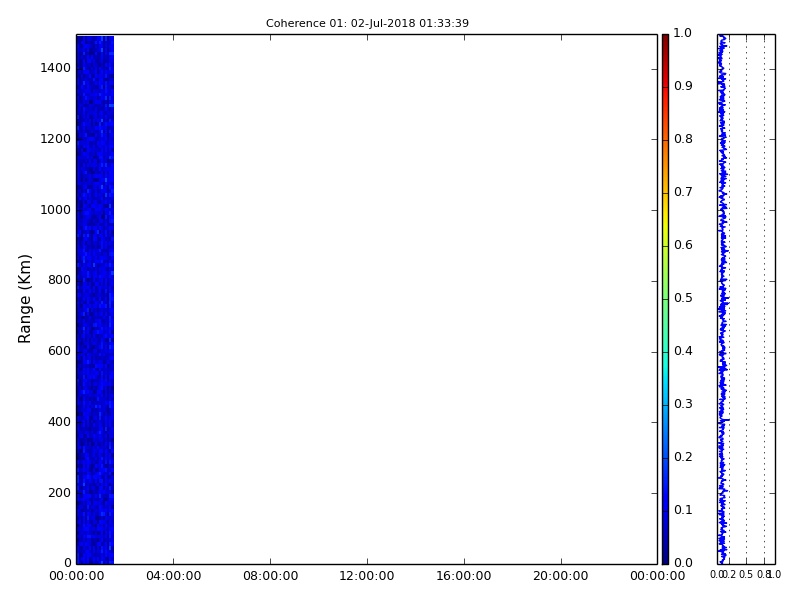Click the 600 range tick label
This screenshot has height=600, width=800.
[x=59, y=351]
